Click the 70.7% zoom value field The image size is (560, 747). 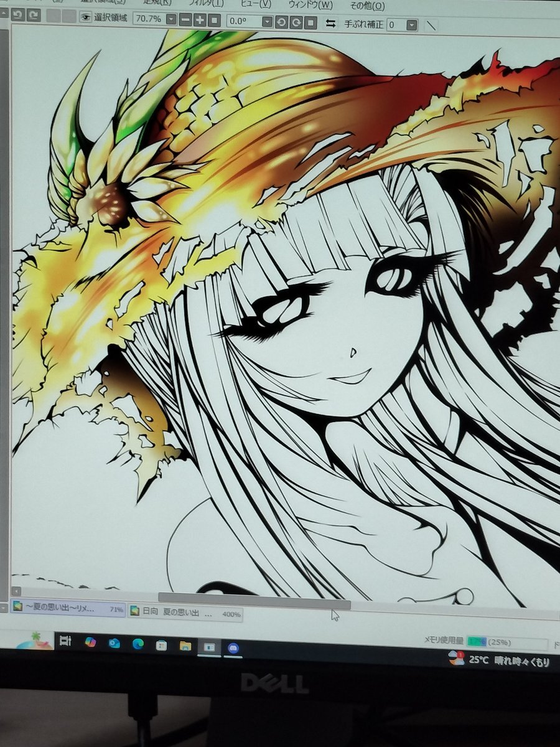149,19
